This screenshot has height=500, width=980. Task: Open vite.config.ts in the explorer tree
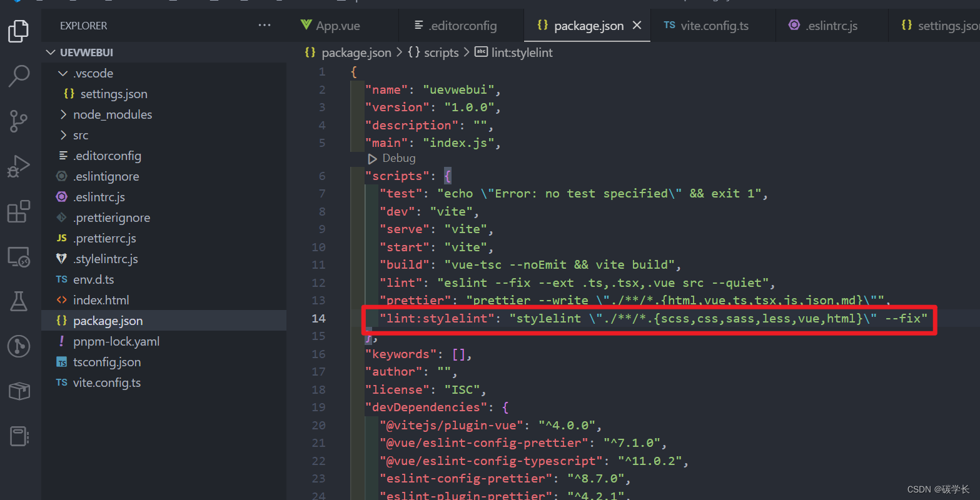pos(164,382)
